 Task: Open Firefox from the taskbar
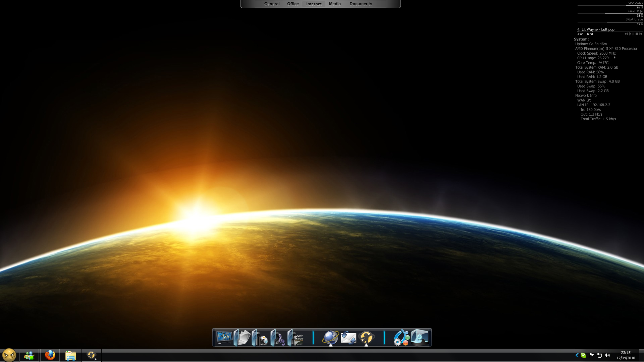(50, 355)
